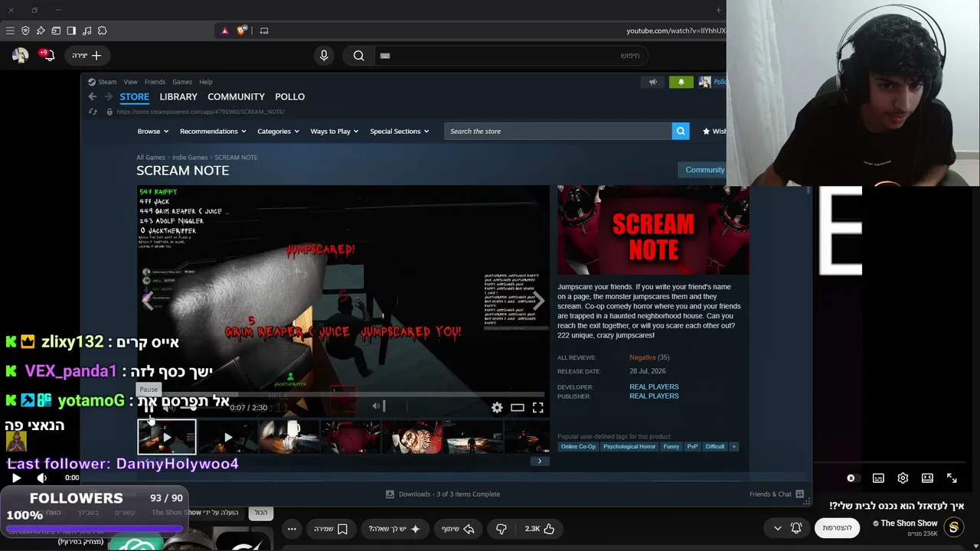Expand the Ways to Play dropdown

pos(335,131)
